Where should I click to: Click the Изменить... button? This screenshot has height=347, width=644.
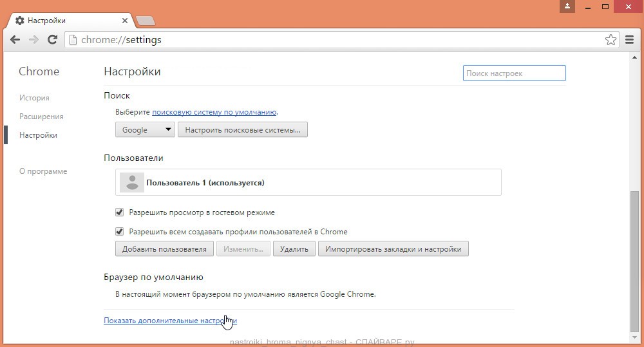pyautogui.click(x=243, y=249)
